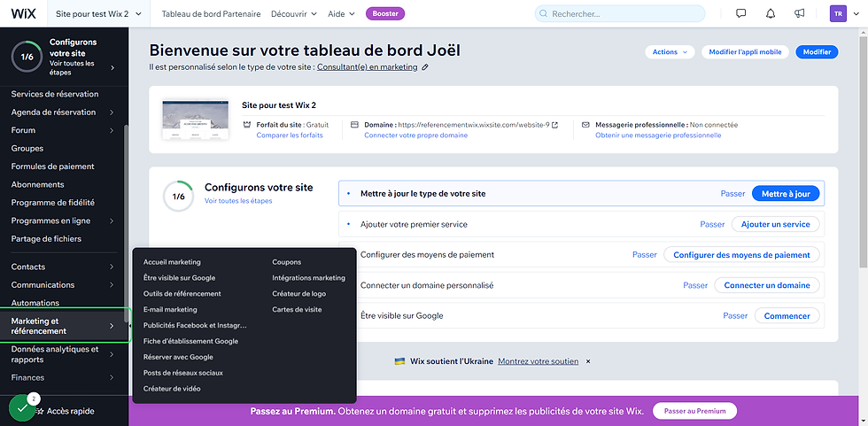
Task: Click the Ajouter un service button
Action: [x=775, y=224]
